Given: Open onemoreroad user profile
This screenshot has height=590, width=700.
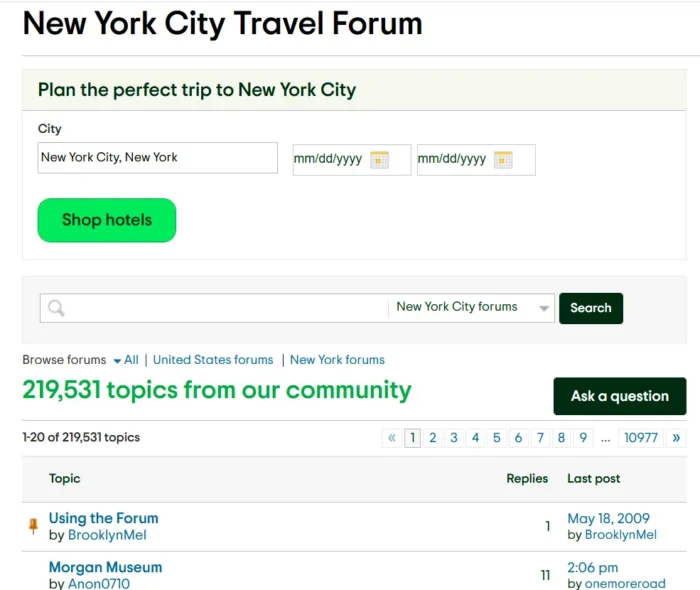Looking at the screenshot, I should pyautogui.click(x=625, y=584).
